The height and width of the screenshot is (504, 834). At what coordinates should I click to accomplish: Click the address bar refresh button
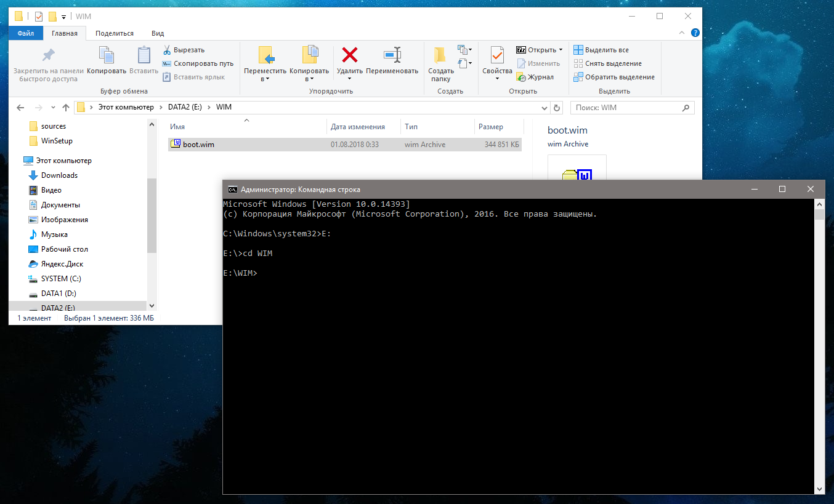557,108
